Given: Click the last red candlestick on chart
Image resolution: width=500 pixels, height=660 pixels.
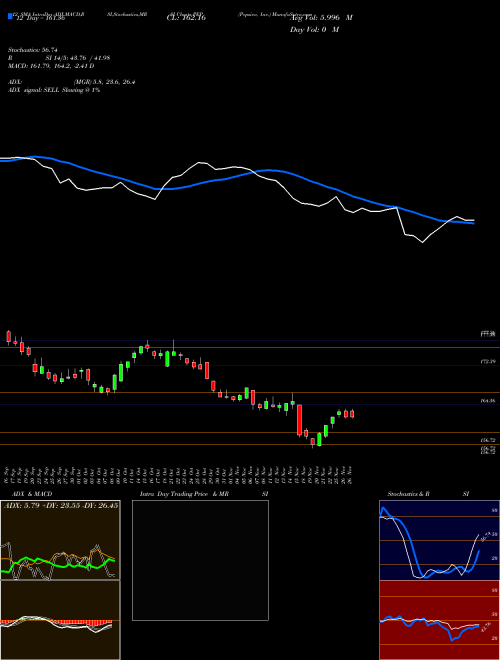Looking at the screenshot, I should click(352, 414).
